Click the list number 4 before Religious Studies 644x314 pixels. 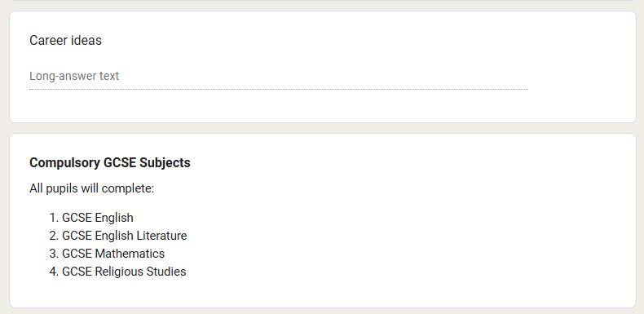point(54,272)
